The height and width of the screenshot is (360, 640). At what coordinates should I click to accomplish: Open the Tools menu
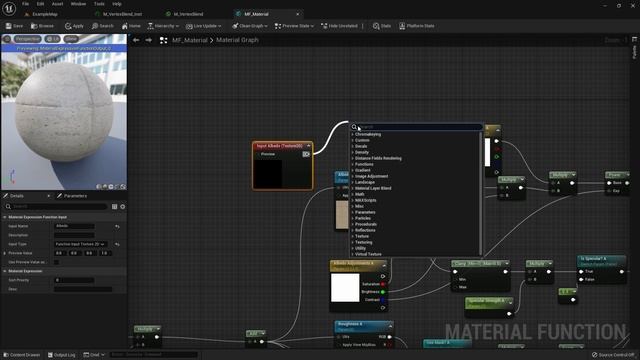pyautogui.click(x=99, y=4)
